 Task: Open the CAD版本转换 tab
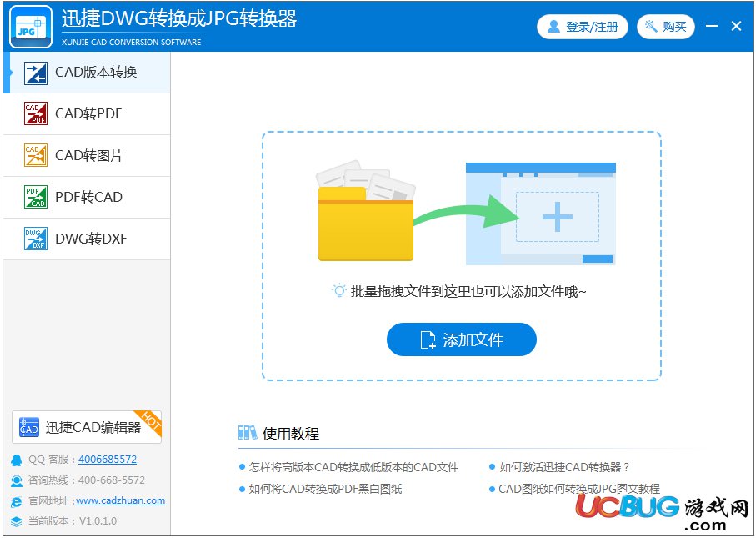pos(87,73)
